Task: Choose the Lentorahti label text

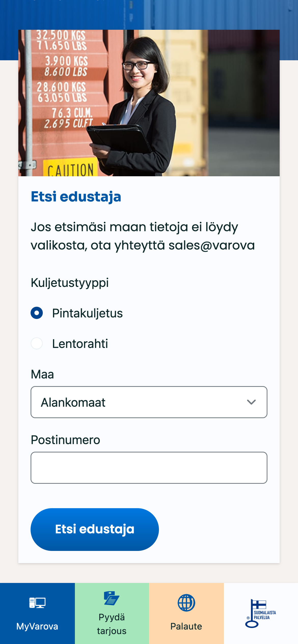Action: coord(80,344)
